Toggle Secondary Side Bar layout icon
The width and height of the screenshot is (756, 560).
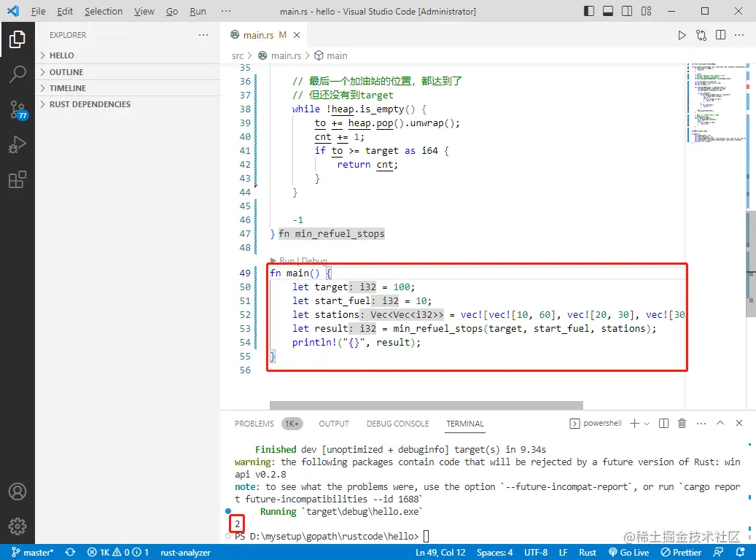[627, 11]
